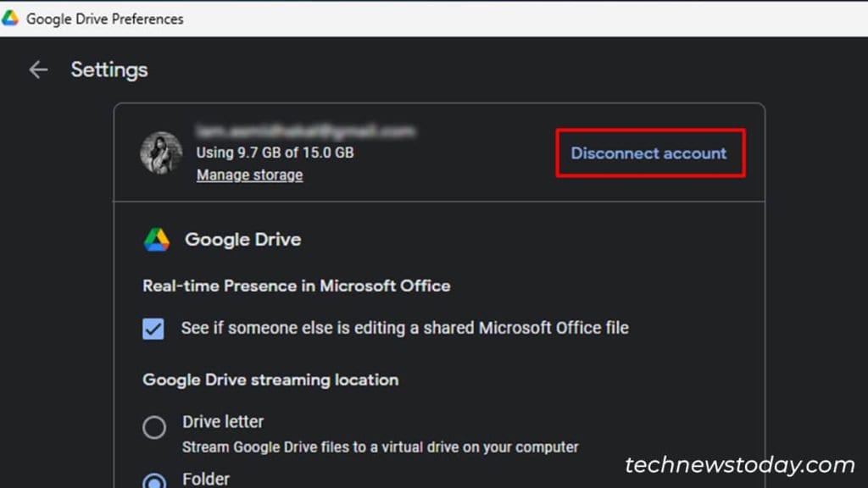Image resolution: width=868 pixels, height=488 pixels.
Task: Click the highlighted Disconnect account button
Action: click(648, 152)
